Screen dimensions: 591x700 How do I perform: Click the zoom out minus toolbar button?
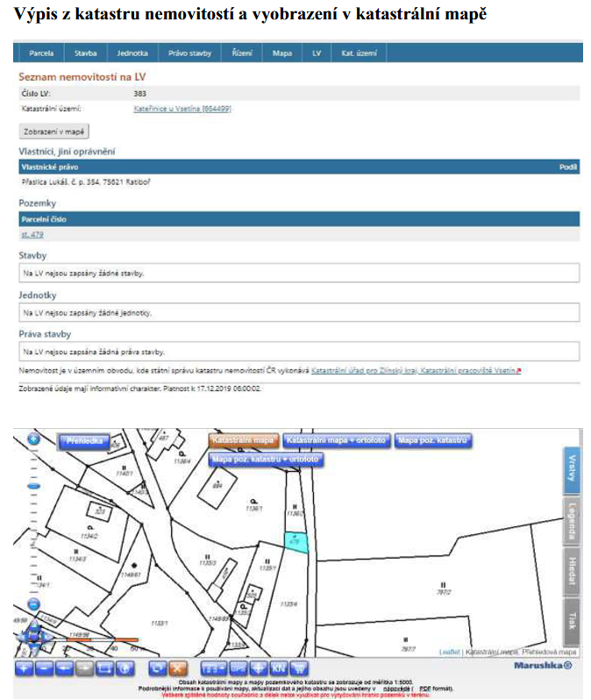tap(44, 668)
